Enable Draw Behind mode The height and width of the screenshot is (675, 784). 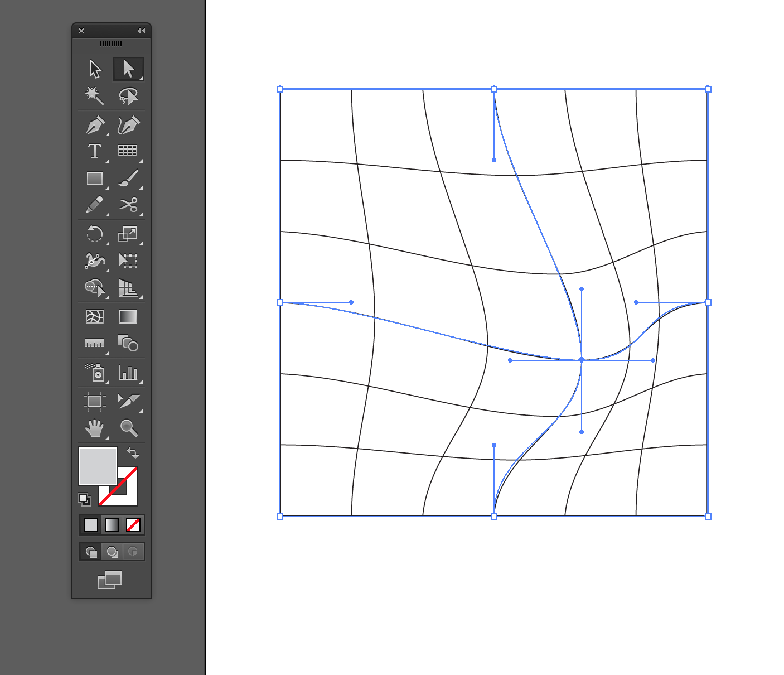pos(112,552)
